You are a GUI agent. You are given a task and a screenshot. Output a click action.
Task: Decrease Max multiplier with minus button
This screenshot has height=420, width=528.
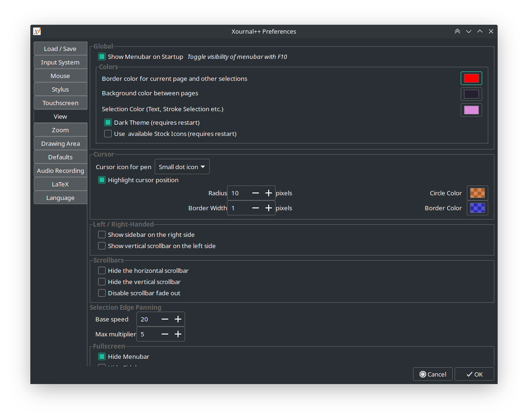pyautogui.click(x=164, y=334)
